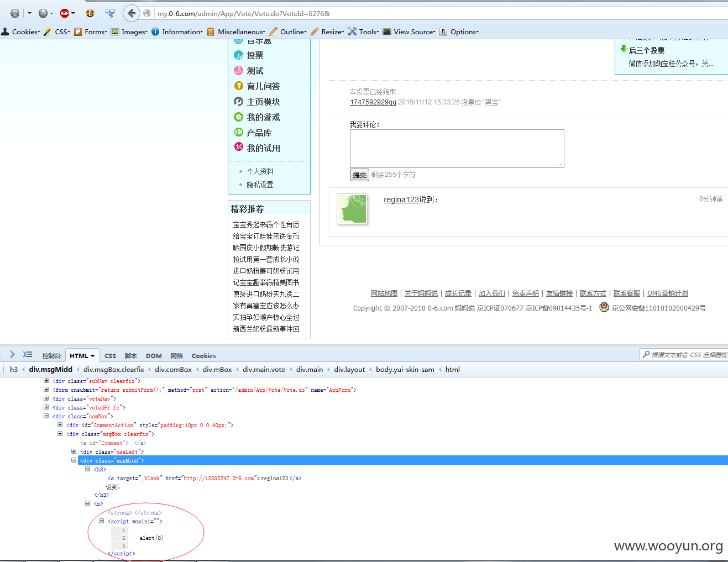Click the 我的试用 red sidebar icon
Image resolution: width=728 pixels, height=562 pixels.
point(239,147)
